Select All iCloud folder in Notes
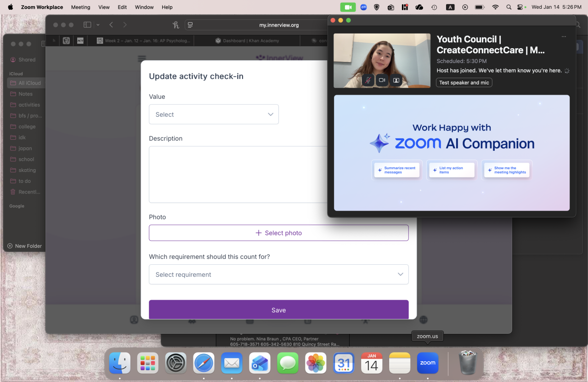Viewport: 588px width, 382px height. click(x=26, y=83)
